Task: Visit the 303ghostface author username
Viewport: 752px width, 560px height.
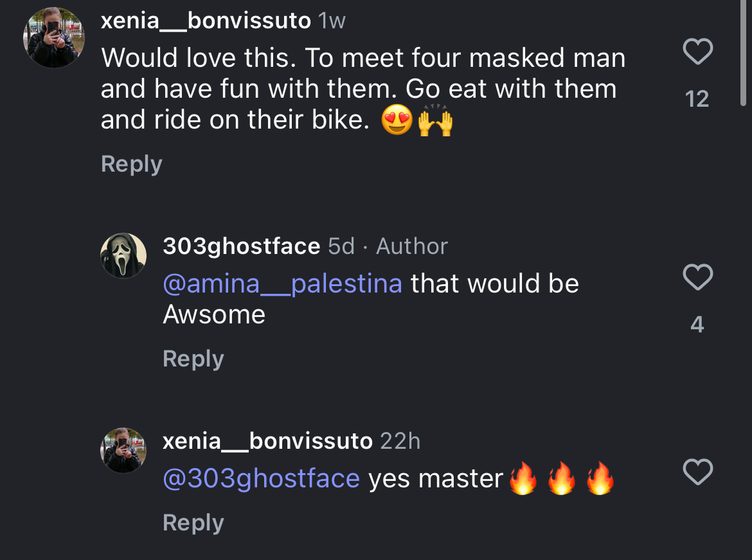Action: click(x=241, y=246)
